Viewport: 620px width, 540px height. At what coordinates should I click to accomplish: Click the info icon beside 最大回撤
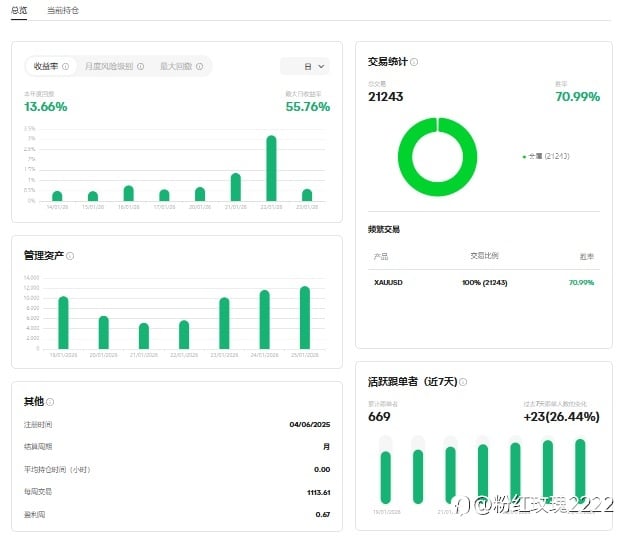(200, 66)
